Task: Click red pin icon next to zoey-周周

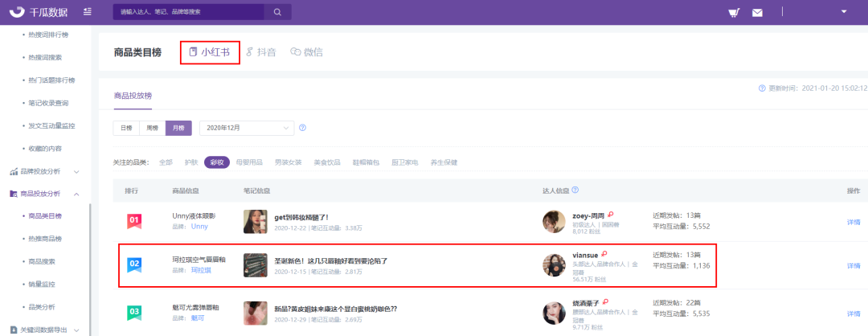Action: point(611,215)
